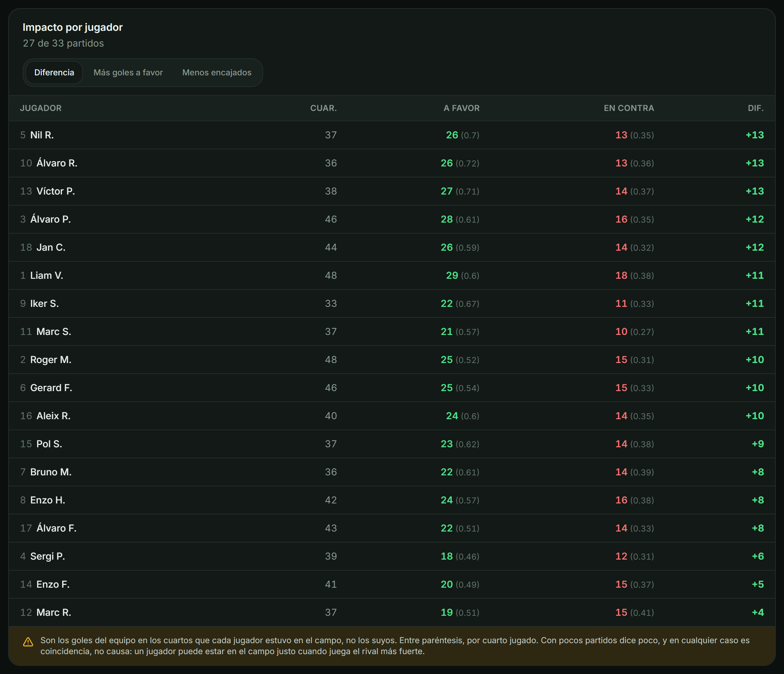Screen dimensions: 784x674
Task: Select player row Aleix R.
Action: coord(392,416)
